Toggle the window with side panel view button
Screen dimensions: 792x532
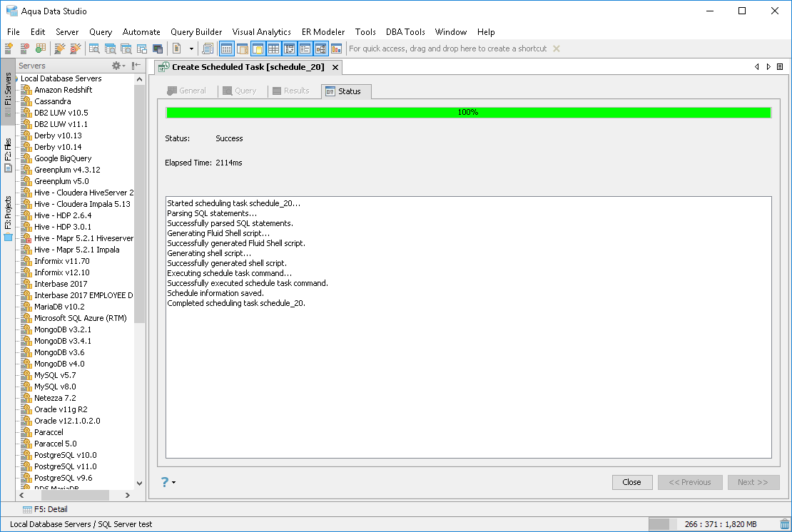(x=243, y=48)
